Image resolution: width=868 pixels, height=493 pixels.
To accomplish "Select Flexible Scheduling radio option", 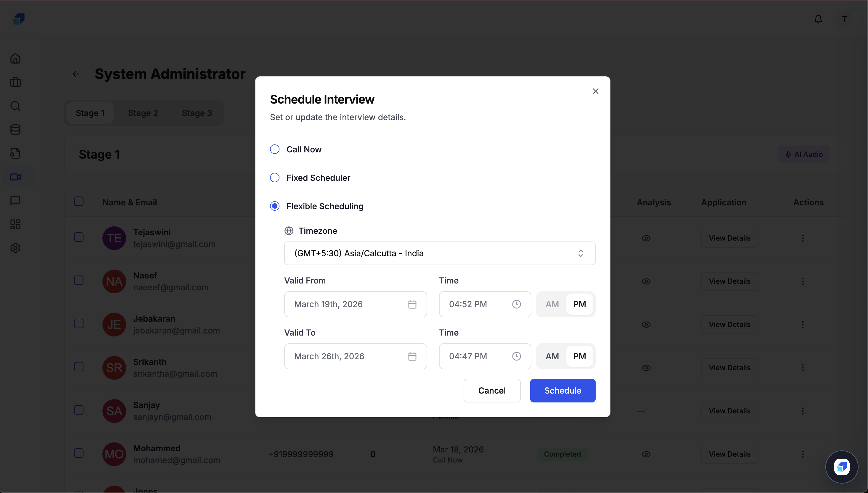I will (275, 206).
